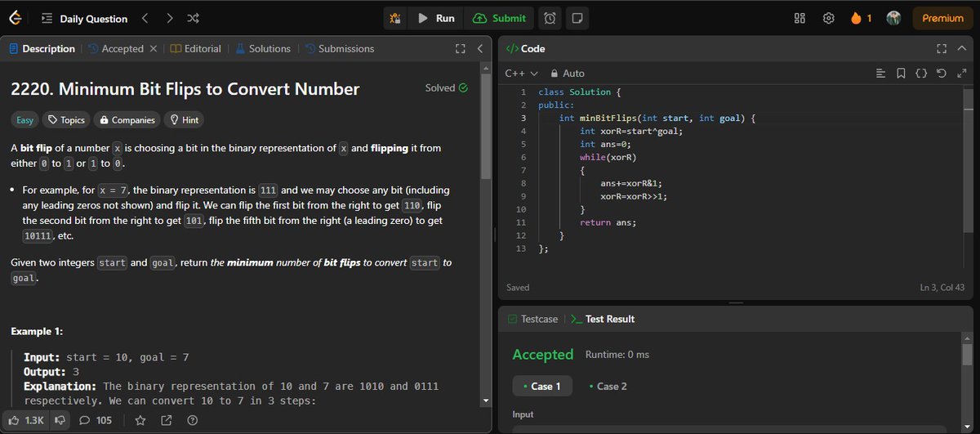
Task: Maximize the description panel
Action: pos(460,49)
